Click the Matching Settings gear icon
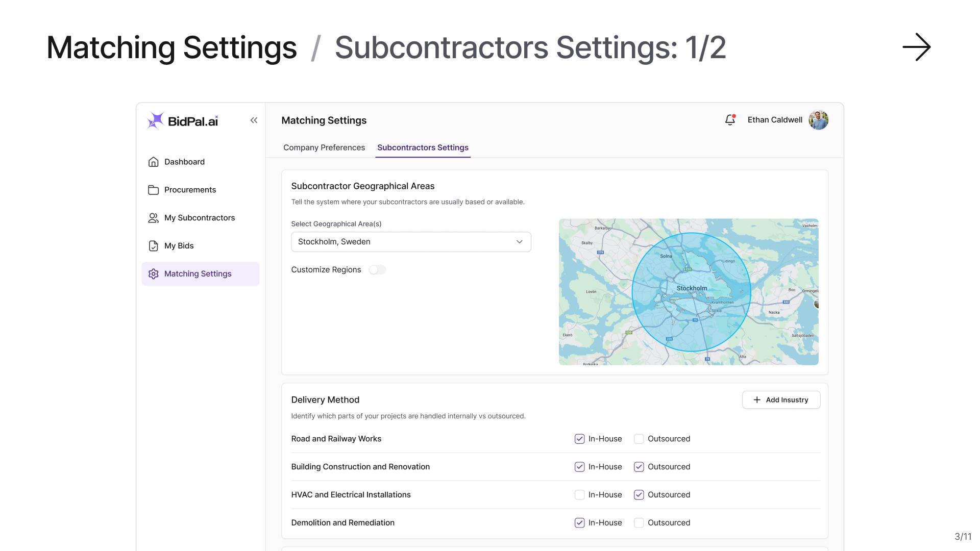This screenshot has height=551, width=980. click(x=153, y=274)
